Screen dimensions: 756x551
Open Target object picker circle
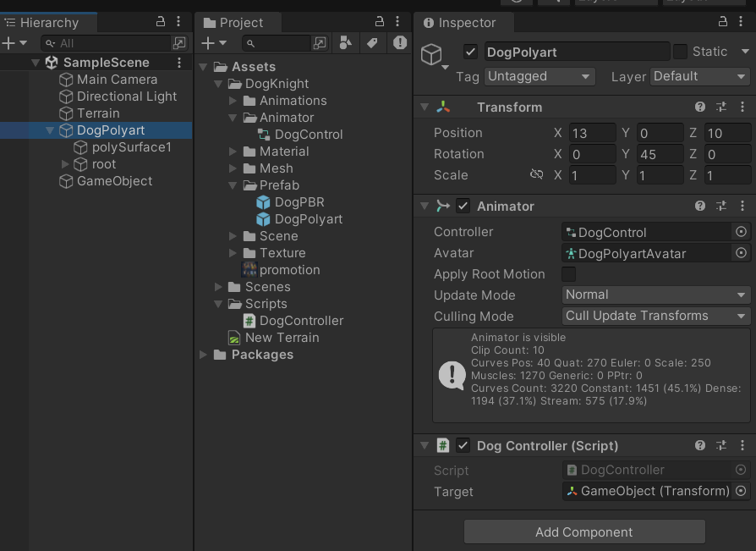coord(741,491)
